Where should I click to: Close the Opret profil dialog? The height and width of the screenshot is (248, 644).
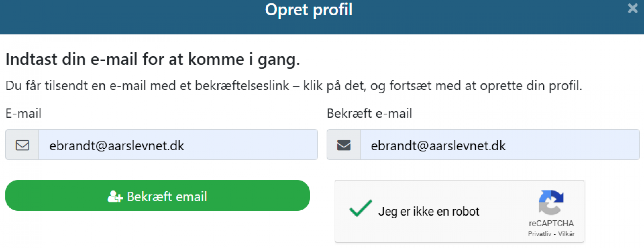click(x=632, y=9)
